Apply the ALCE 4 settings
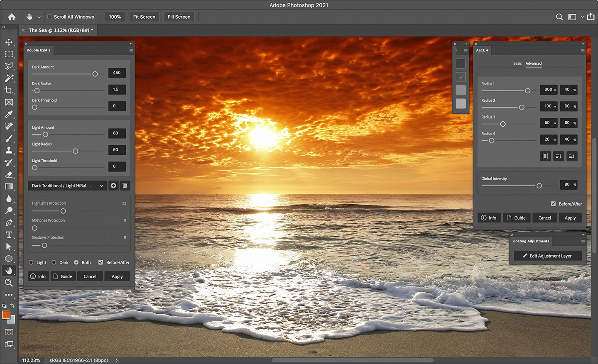The image size is (598, 364). tap(570, 217)
